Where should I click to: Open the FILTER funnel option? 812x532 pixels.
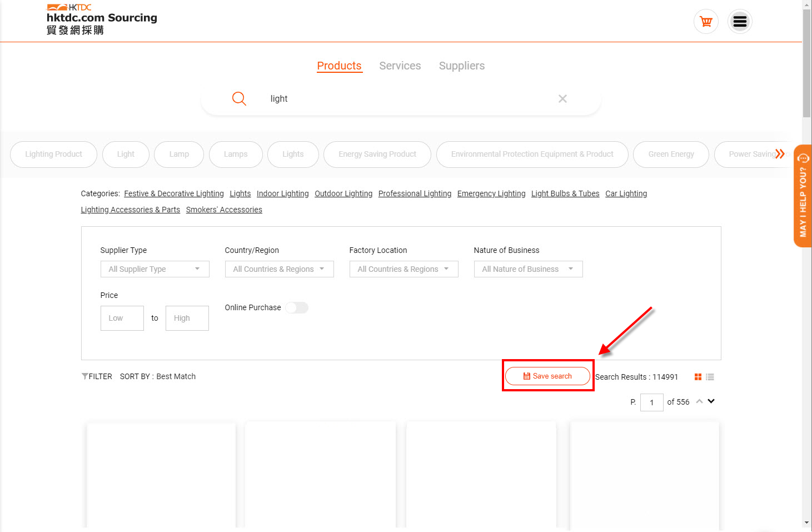97,376
